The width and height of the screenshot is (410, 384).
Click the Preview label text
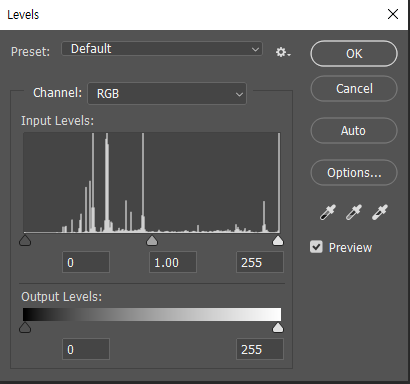point(350,248)
